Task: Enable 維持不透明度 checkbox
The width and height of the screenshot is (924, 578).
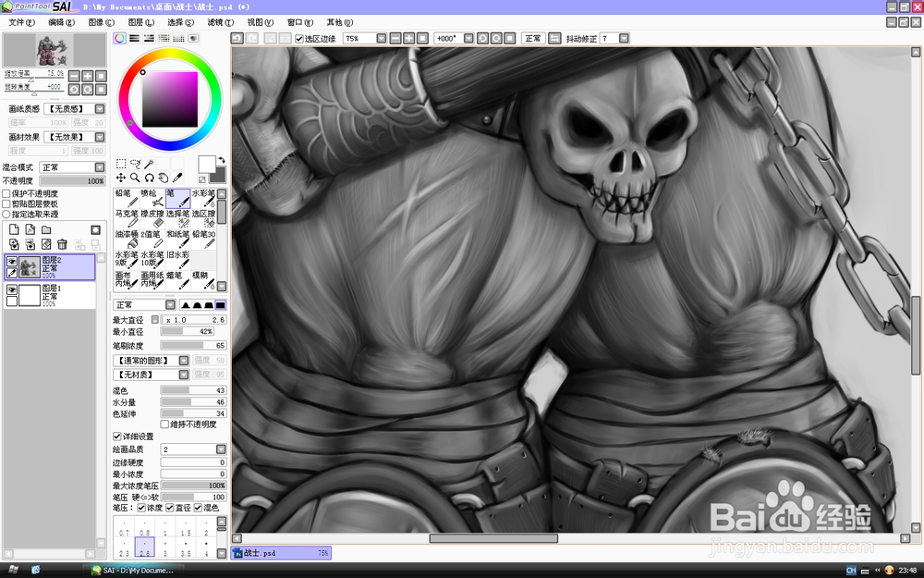Action: click(x=165, y=424)
